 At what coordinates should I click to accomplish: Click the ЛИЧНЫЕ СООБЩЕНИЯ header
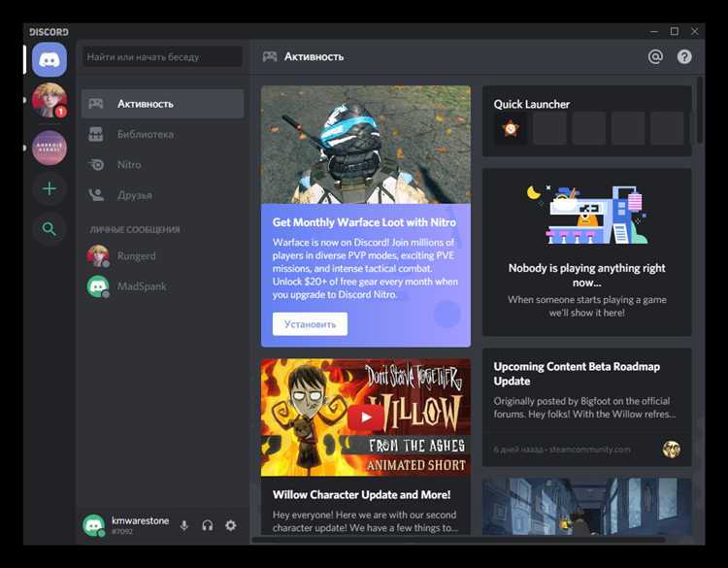point(135,229)
